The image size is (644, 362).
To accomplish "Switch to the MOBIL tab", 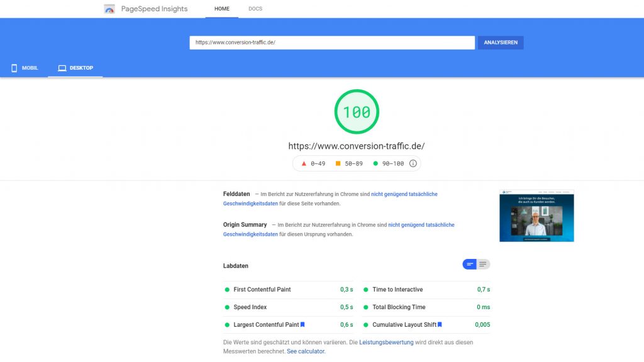I will pos(24,67).
